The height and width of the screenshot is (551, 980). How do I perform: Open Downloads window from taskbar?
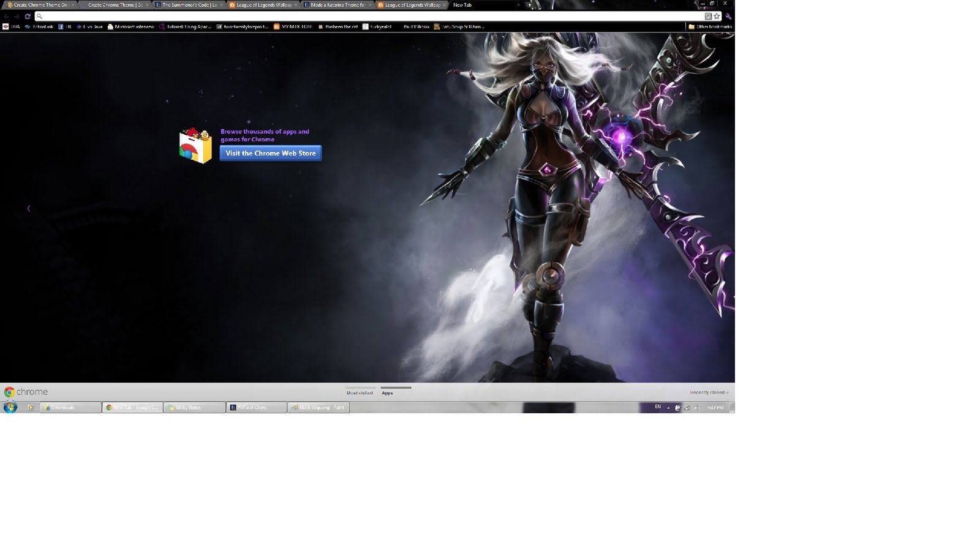point(70,407)
